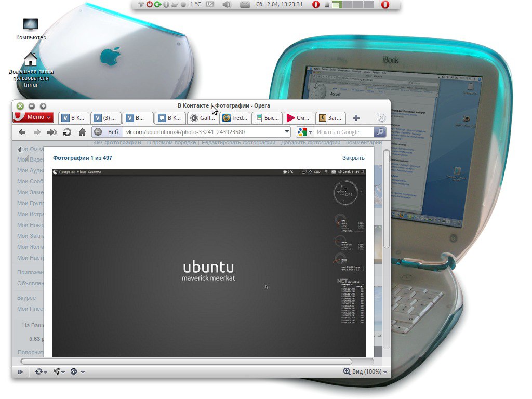Click the mouse indicator icon in panel
The width and height of the screenshot is (532, 399).
click(166, 4)
